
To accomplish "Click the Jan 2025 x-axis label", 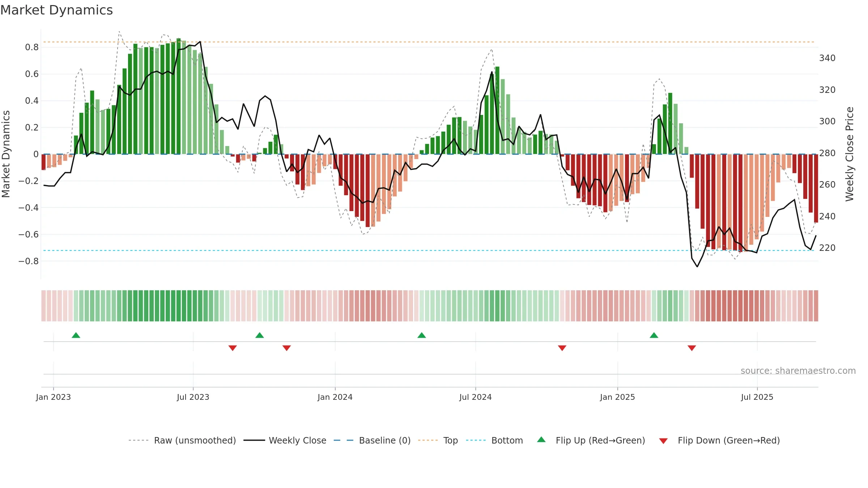I will coord(618,397).
